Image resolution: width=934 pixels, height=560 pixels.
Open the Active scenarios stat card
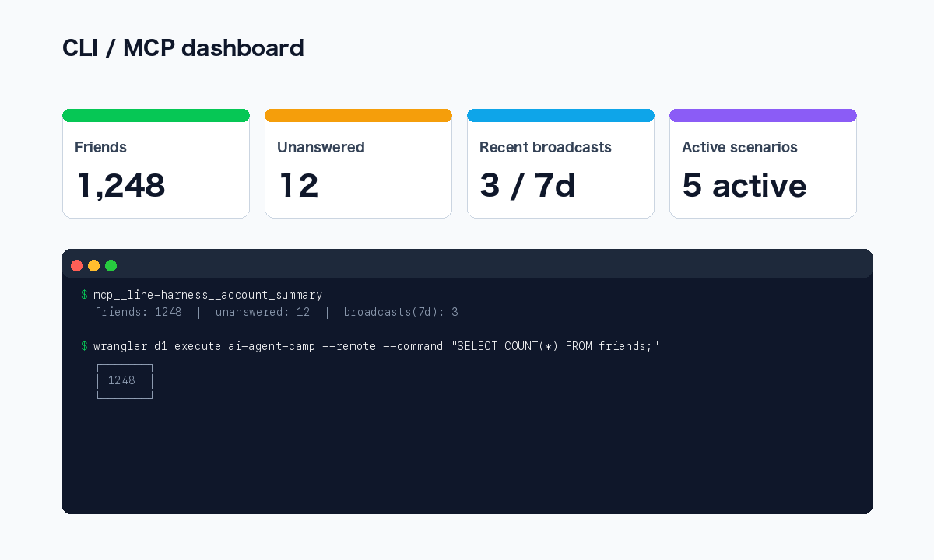tap(763, 163)
